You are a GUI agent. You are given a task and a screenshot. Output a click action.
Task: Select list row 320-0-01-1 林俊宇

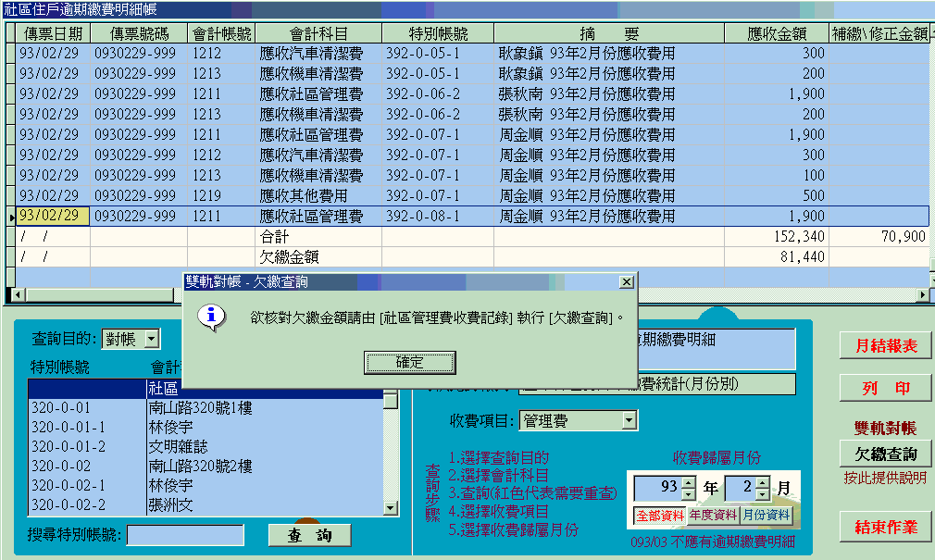coord(206,427)
